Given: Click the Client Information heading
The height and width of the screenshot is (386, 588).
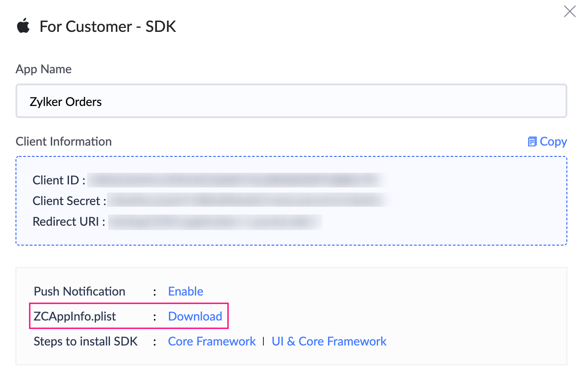Looking at the screenshot, I should (64, 141).
